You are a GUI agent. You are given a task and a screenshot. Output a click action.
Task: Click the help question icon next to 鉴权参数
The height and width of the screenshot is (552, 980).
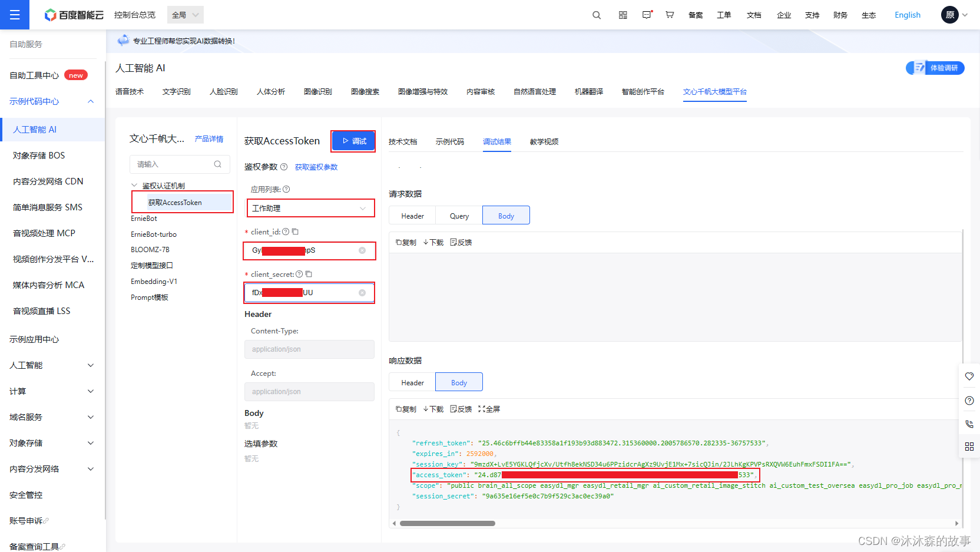pos(284,167)
